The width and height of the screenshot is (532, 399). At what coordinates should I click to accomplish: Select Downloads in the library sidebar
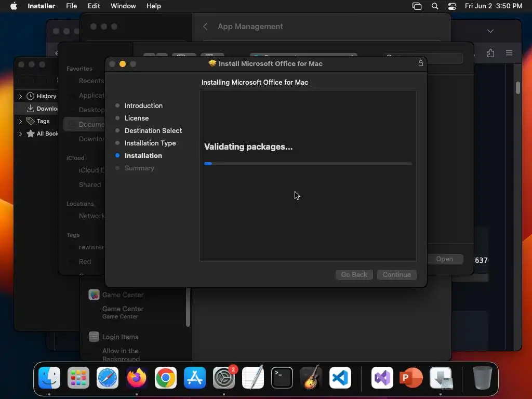click(37, 109)
